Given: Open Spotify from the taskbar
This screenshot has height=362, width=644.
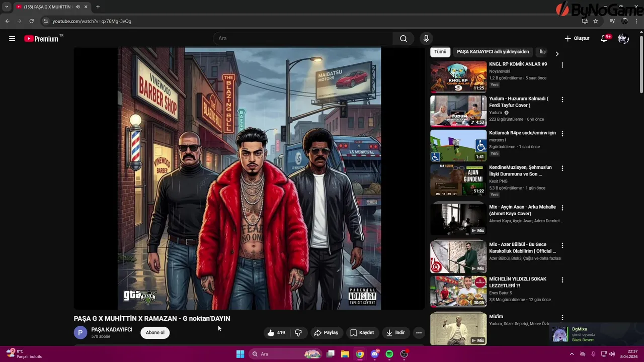Looking at the screenshot, I should [389, 354].
